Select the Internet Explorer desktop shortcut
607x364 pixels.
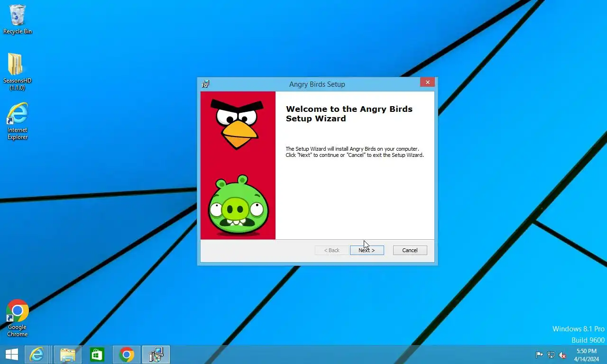click(x=18, y=121)
